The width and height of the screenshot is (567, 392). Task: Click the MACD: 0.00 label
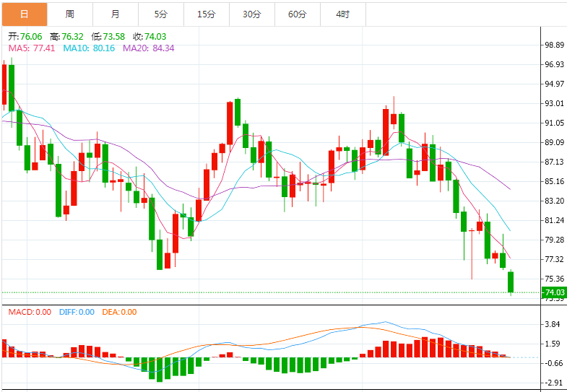pos(30,312)
